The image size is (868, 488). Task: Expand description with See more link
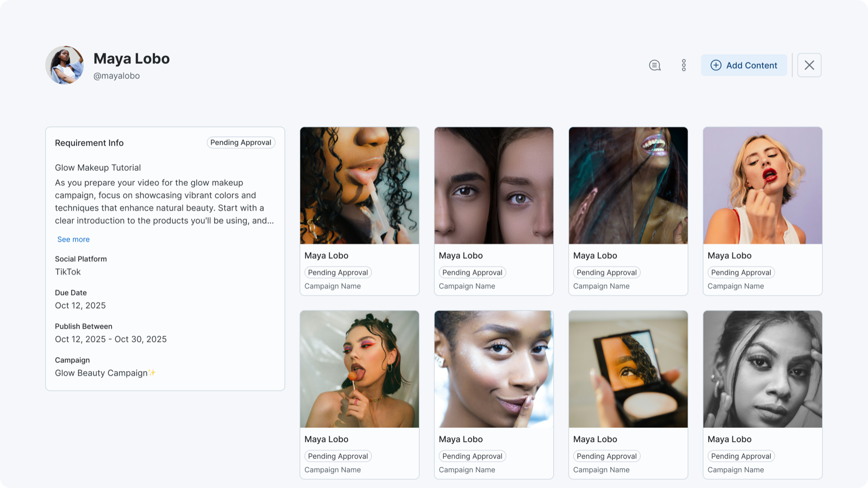(73, 239)
